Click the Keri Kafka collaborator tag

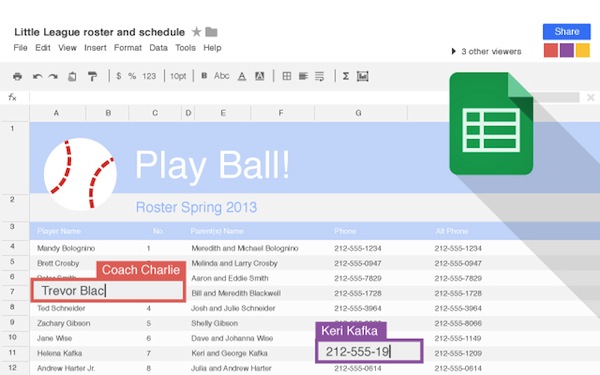coord(351,331)
